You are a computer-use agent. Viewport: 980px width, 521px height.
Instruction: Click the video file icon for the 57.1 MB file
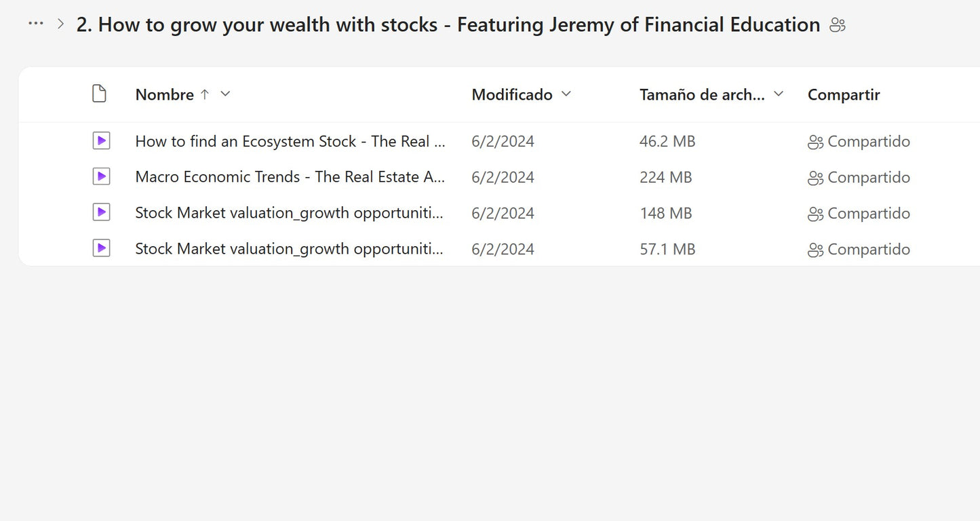coord(101,249)
